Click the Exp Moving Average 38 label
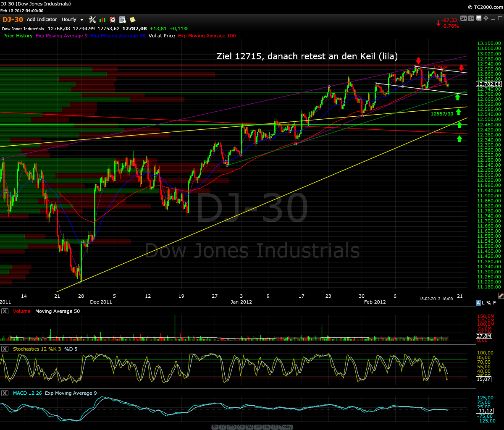 118,36
